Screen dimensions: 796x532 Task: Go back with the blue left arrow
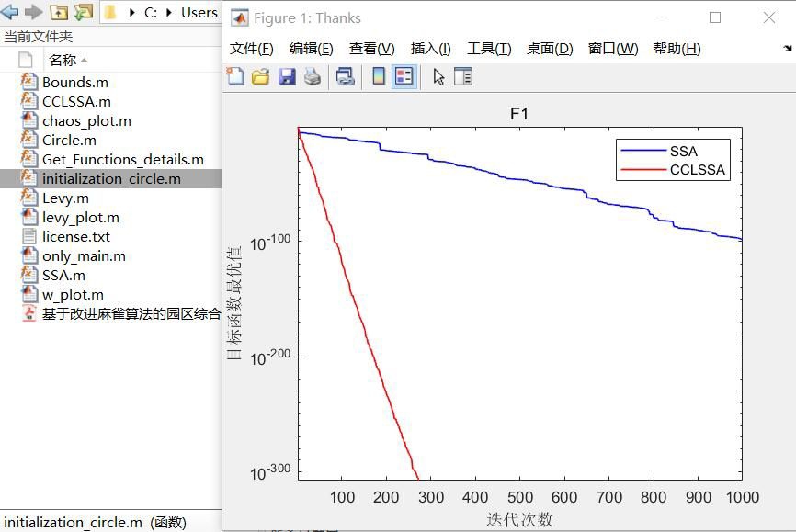coord(9,12)
